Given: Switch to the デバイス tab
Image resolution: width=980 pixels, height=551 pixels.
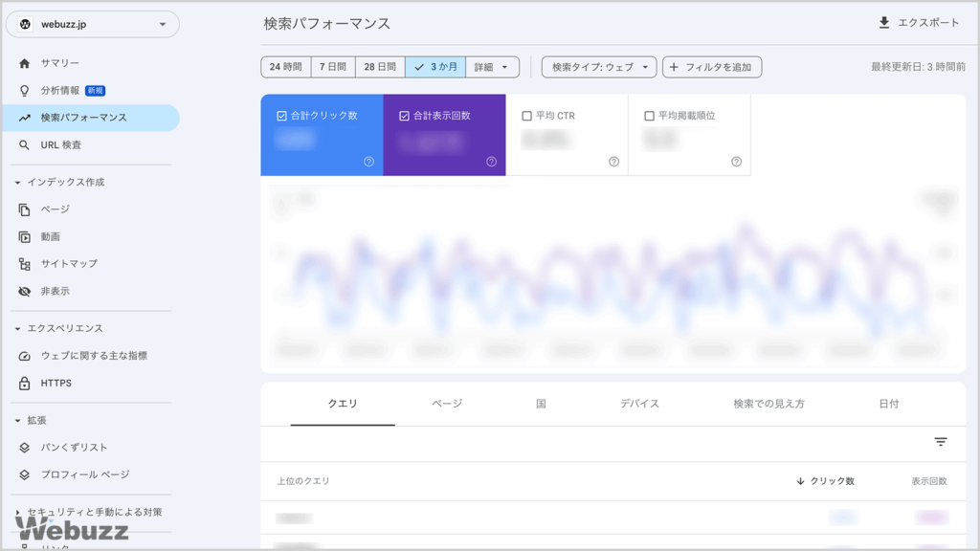Looking at the screenshot, I should pyautogui.click(x=639, y=404).
